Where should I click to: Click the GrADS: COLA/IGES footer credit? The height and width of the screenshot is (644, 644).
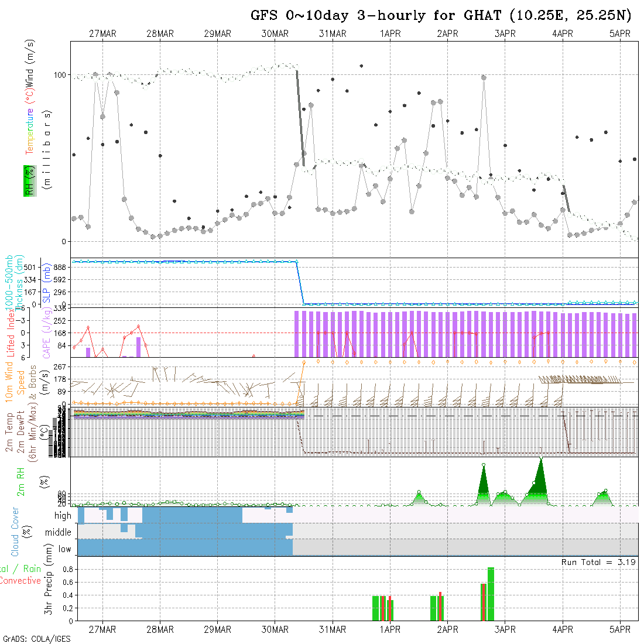click(x=36, y=639)
